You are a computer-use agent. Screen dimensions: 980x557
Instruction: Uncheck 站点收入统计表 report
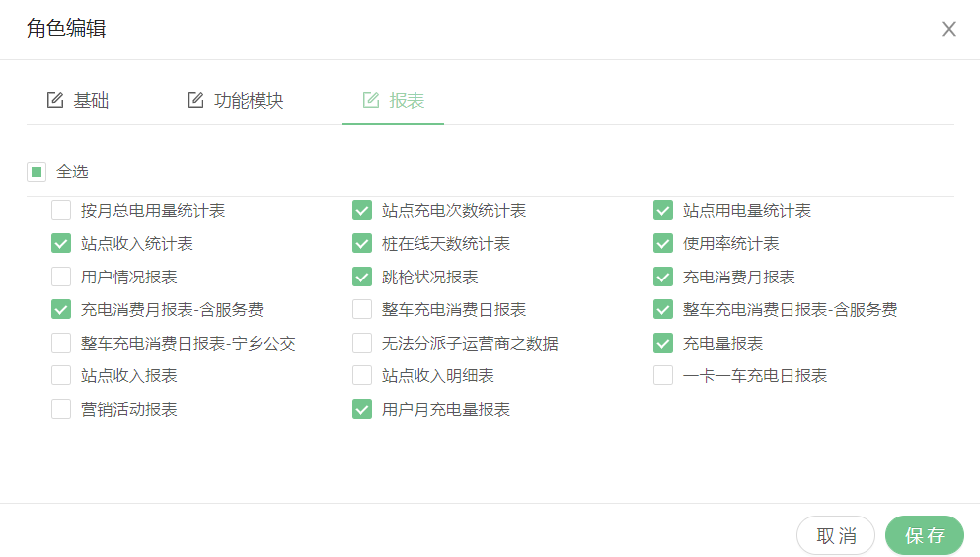[x=61, y=244]
